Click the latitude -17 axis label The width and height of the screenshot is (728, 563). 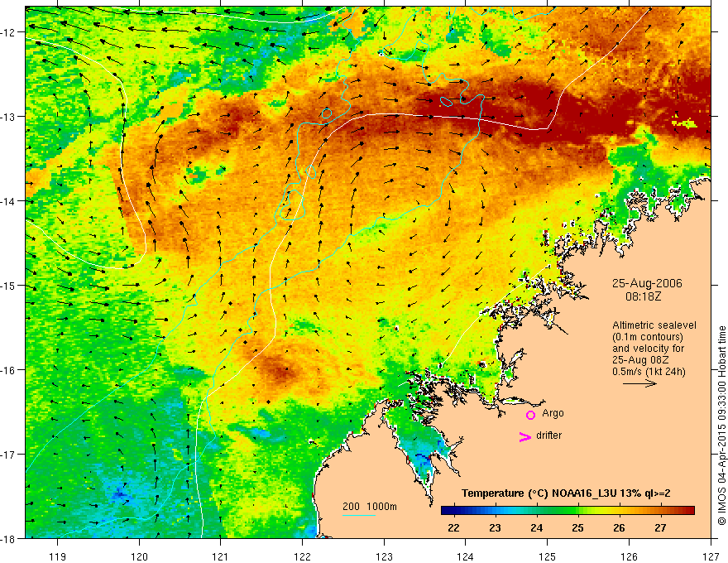(x=9, y=454)
